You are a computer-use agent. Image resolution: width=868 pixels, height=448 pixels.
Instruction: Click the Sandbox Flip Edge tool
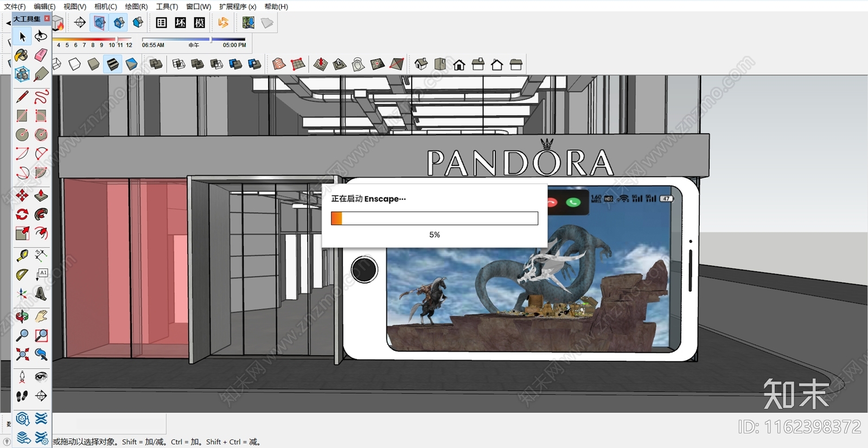[397, 65]
